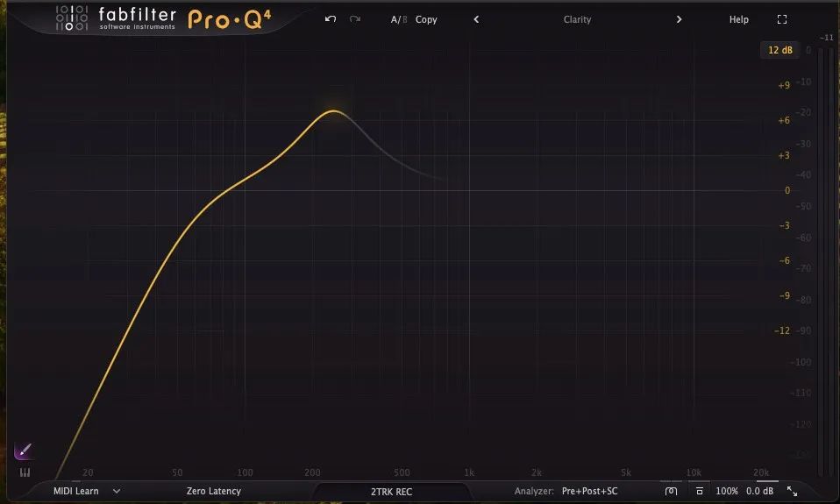Viewport: 840px width, 504px height.
Task: Click the Copy button
Action: [426, 19]
